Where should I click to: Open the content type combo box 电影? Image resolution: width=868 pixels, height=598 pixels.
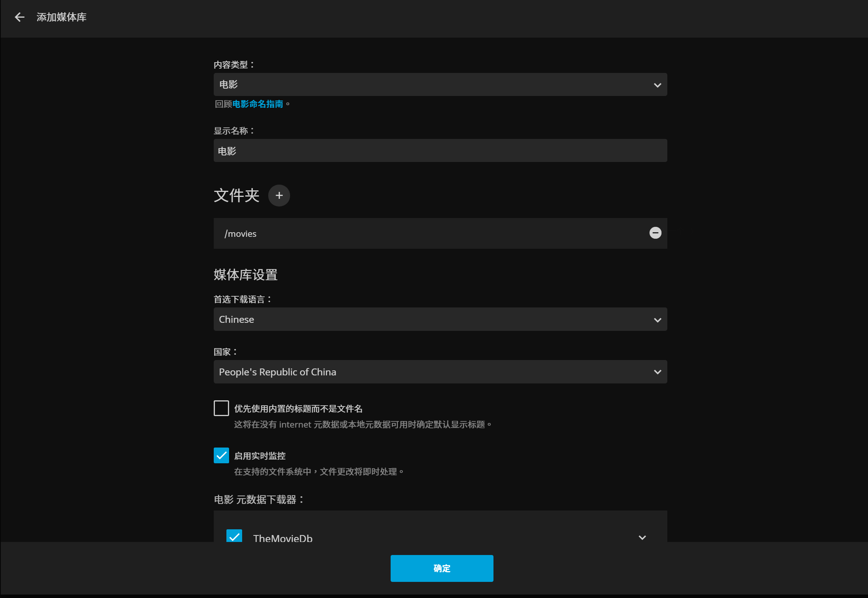coord(422,85)
